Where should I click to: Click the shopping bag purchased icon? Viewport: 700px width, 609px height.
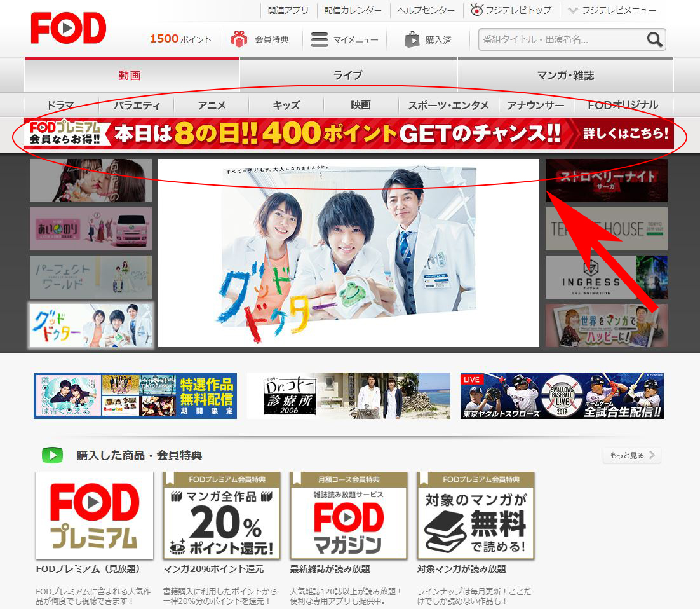click(x=412, y=39)
